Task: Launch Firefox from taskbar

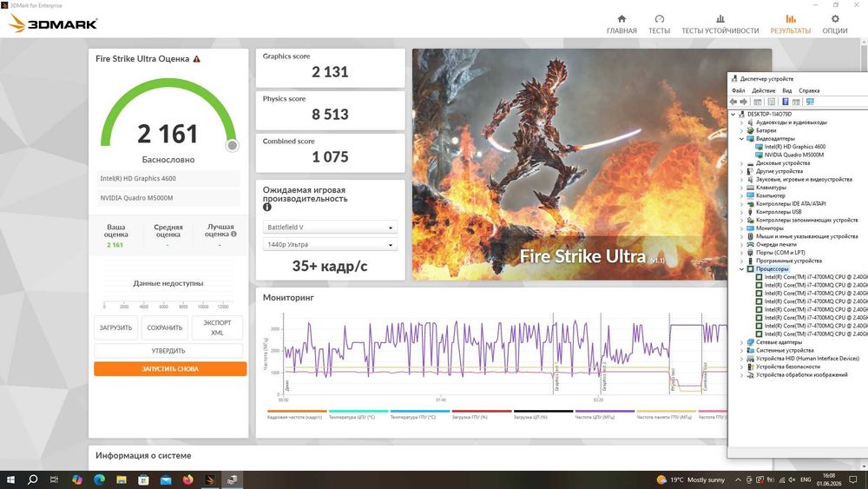Action: tap(187, 479)
